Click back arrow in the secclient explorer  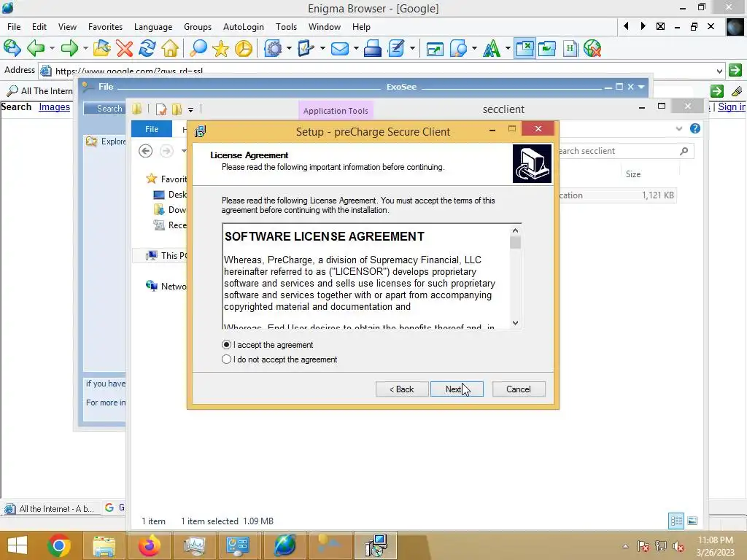point(146,151)
